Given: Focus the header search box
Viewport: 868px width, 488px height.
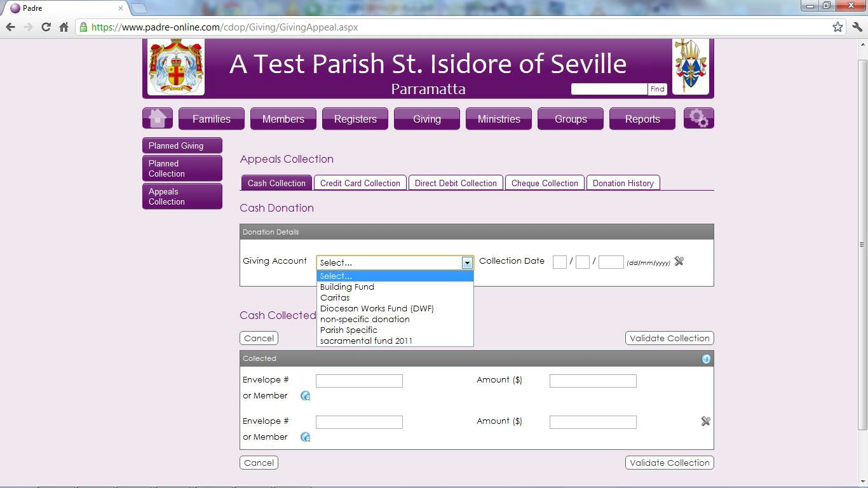Looking at the screenshot, I should tap(609, 89).
